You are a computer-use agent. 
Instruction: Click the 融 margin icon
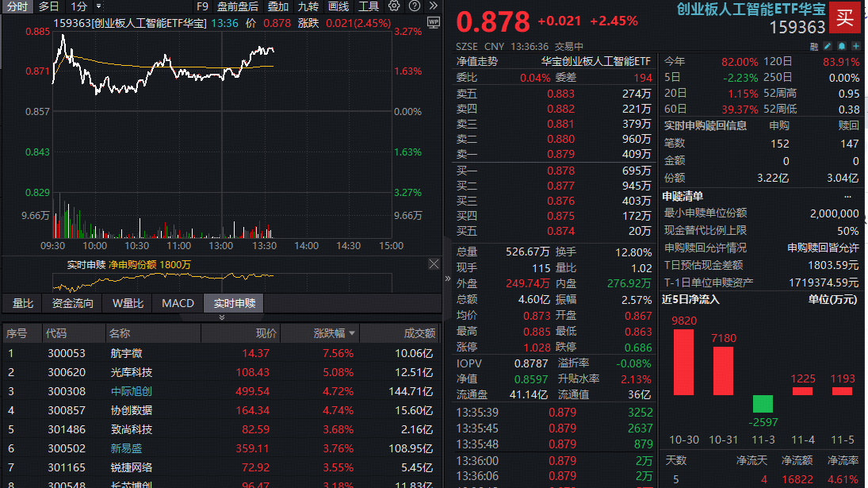[813, 47]
